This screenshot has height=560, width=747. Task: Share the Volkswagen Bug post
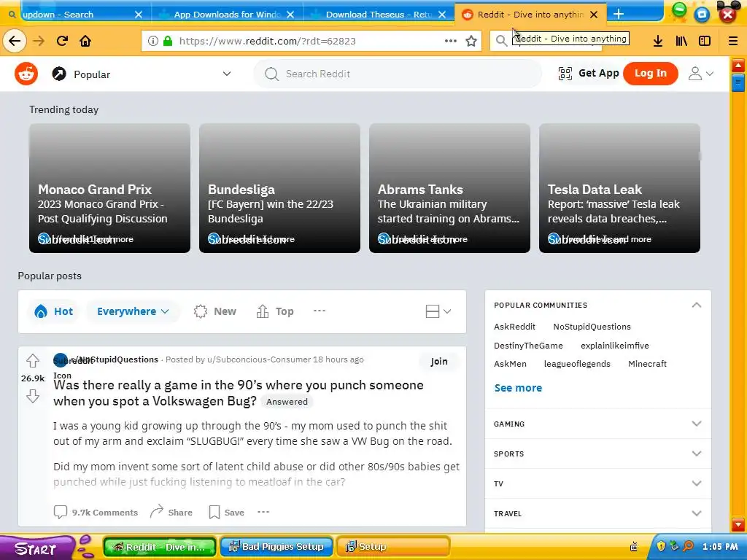click(x=171, y=513)
